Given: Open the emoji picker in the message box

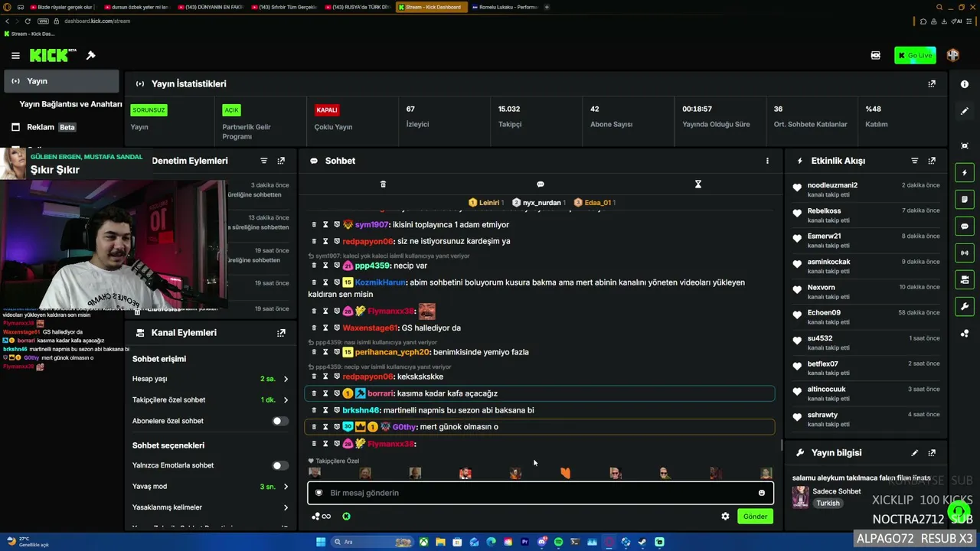Looking at the screenshot, I should [x=761, y=493].
